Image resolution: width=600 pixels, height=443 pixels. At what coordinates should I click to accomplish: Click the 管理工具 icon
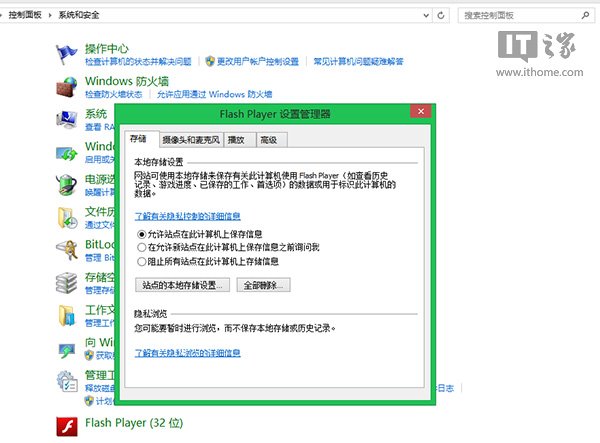66,381
